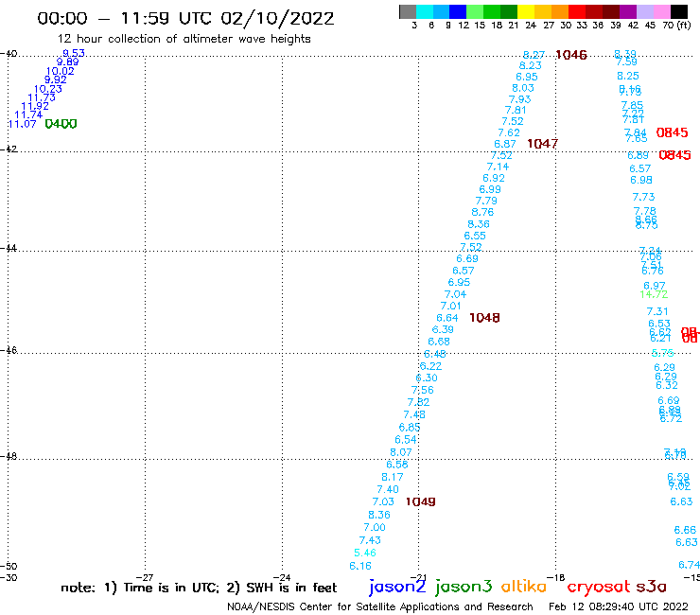This screenshot has height=615, width=700.
Task: Select the orange legend swatch
Action: 560,12
